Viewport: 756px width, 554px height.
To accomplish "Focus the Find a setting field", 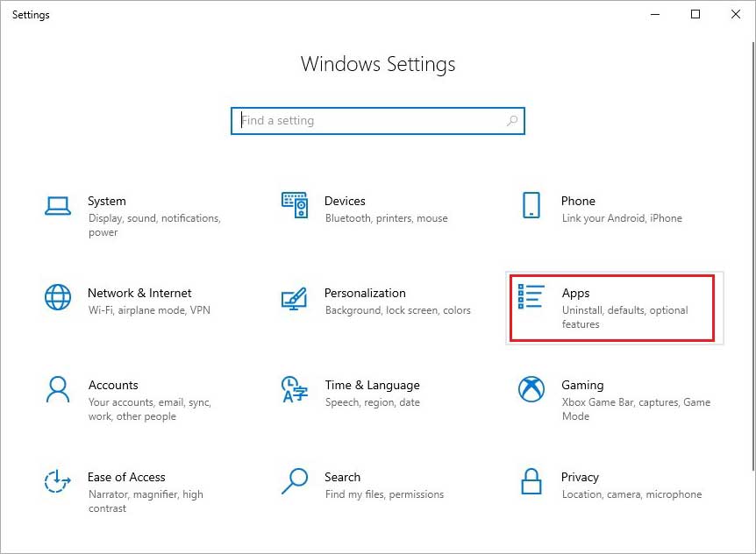I will pyautogui.click(x=377, y=120).
